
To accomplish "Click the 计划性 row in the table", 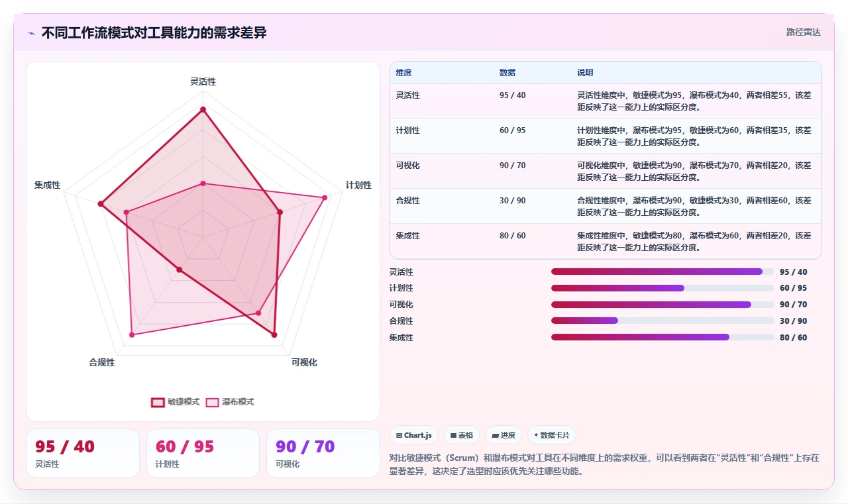I will (x=606, y=136).
